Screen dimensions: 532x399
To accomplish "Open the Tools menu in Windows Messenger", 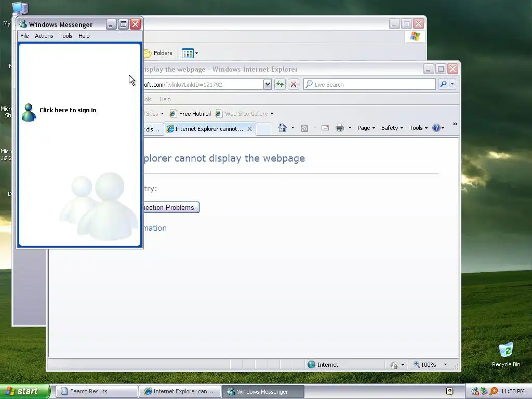I will pyautogui.click(x=66, y=36).
